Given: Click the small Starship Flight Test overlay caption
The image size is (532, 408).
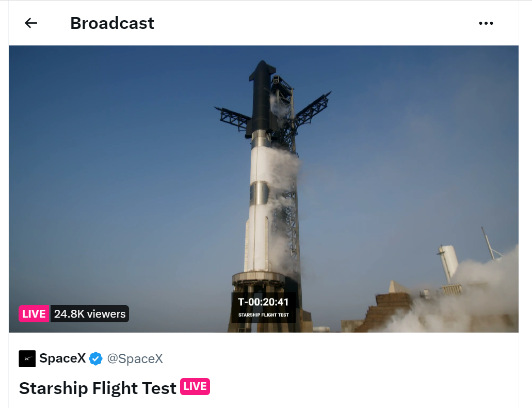Looking at the screenshot, I should pyautogui.click(x=263, y=315).
